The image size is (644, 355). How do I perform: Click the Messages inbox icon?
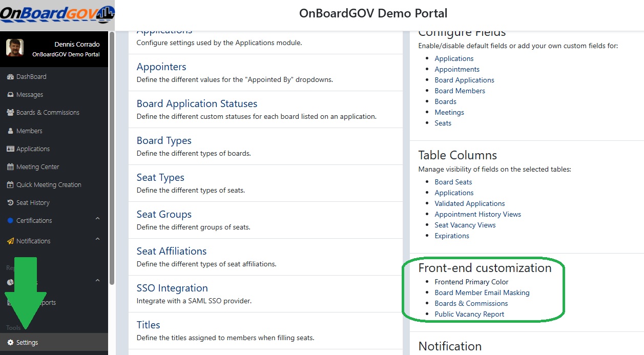click(10, 95)
